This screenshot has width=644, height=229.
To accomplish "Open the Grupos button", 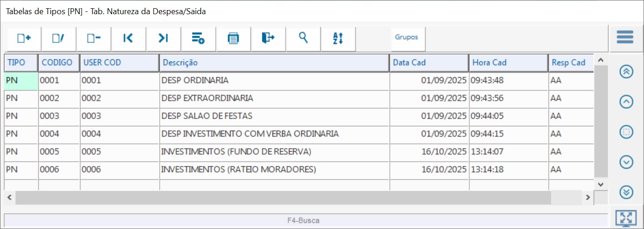I will (x=406, y=37).
